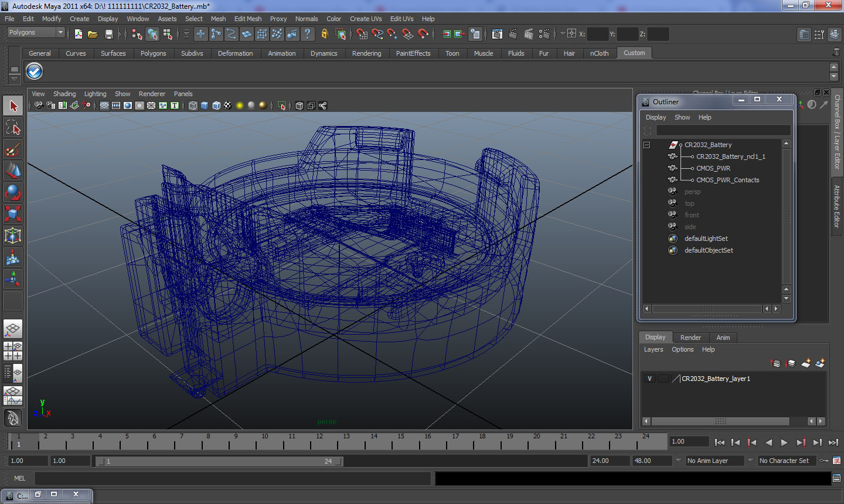Choose select by component type mode
Image resolution: width=844 pixels, height=504 pixels.
tap(168, 34)
